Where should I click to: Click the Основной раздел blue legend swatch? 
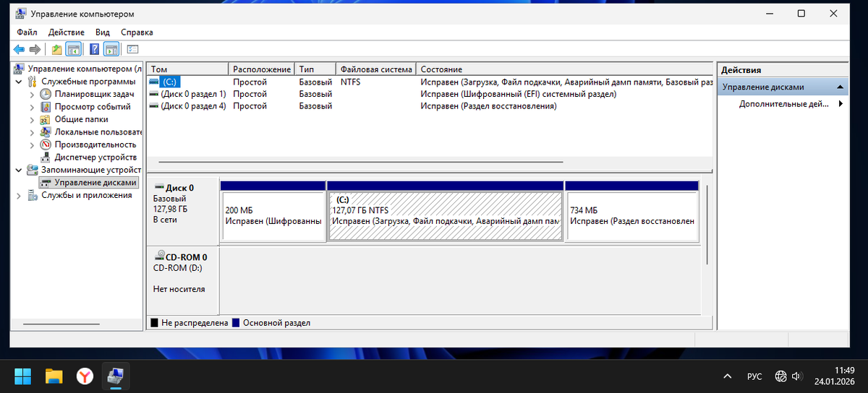[x=236, y=323]
